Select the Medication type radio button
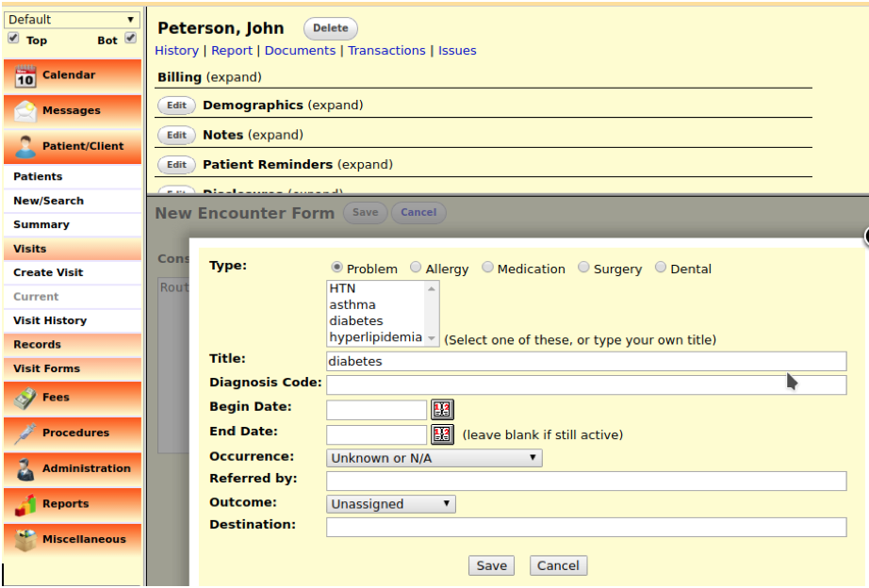The width and height of the screenshot is (869, 588). [487, 268]
